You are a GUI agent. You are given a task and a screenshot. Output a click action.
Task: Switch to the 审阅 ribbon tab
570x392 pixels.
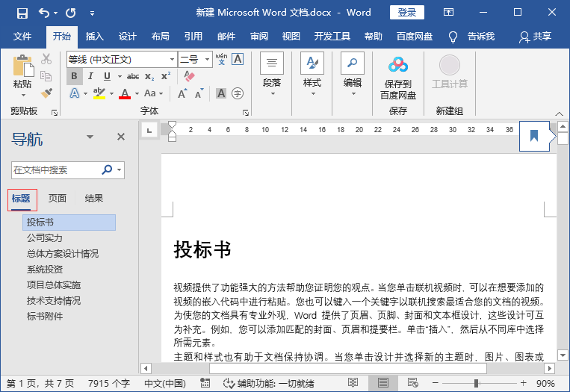click(258, 37)
